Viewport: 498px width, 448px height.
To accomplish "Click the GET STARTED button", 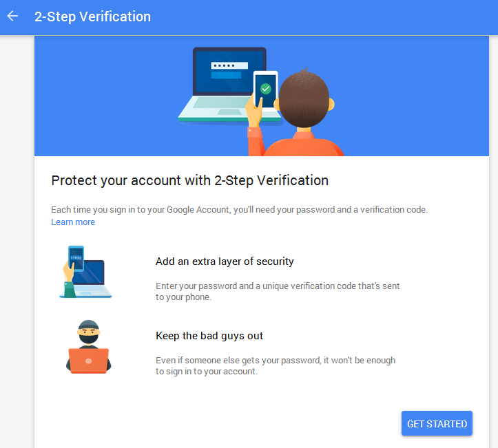I will pos(437,423).
